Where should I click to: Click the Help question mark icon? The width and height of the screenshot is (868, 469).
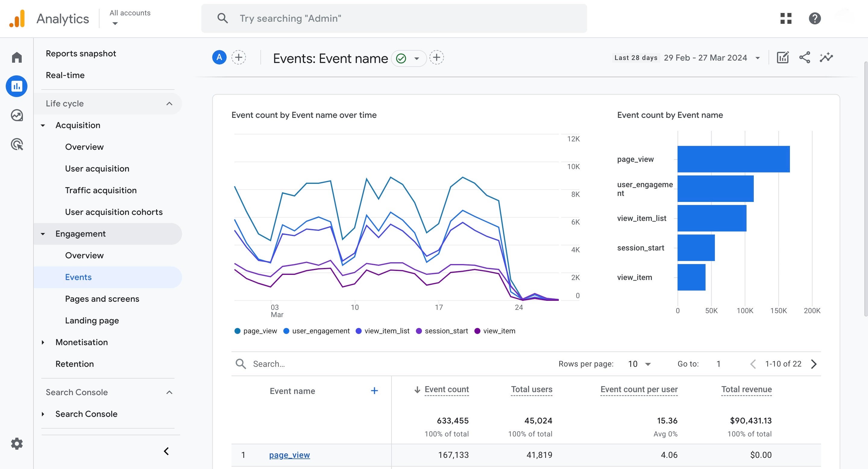(x=815, y=18)
